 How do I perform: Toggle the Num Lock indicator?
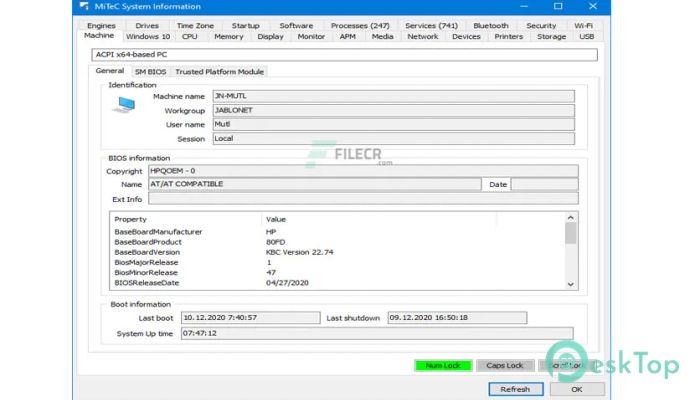pyautogui.click(x=443, y=365)
